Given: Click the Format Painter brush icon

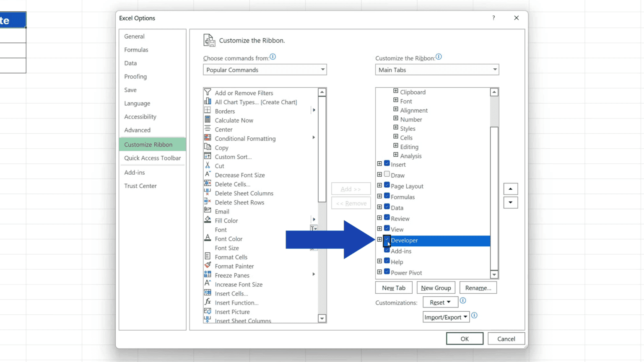Looking at the screenshot, I should click(x=208, y=266).
